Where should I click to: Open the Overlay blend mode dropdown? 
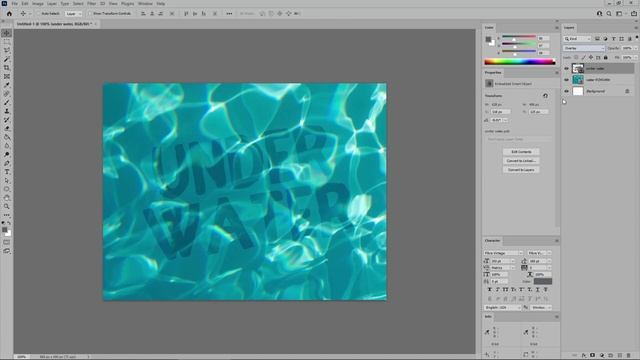click(x=584, y=48)
